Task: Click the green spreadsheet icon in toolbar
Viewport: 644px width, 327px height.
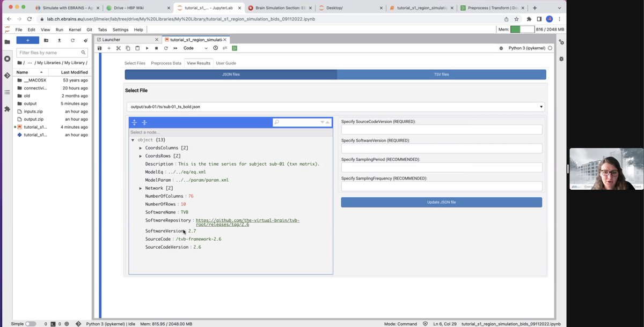Action: click(235, 48)
